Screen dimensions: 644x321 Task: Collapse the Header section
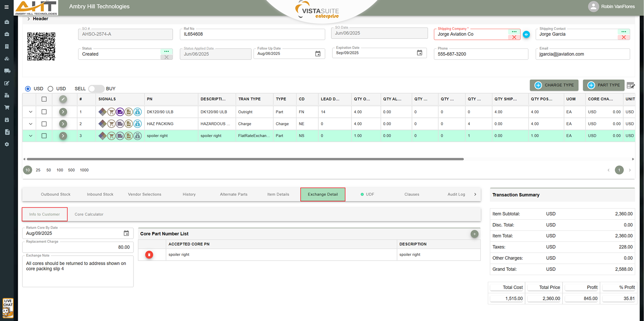[29, 19]
